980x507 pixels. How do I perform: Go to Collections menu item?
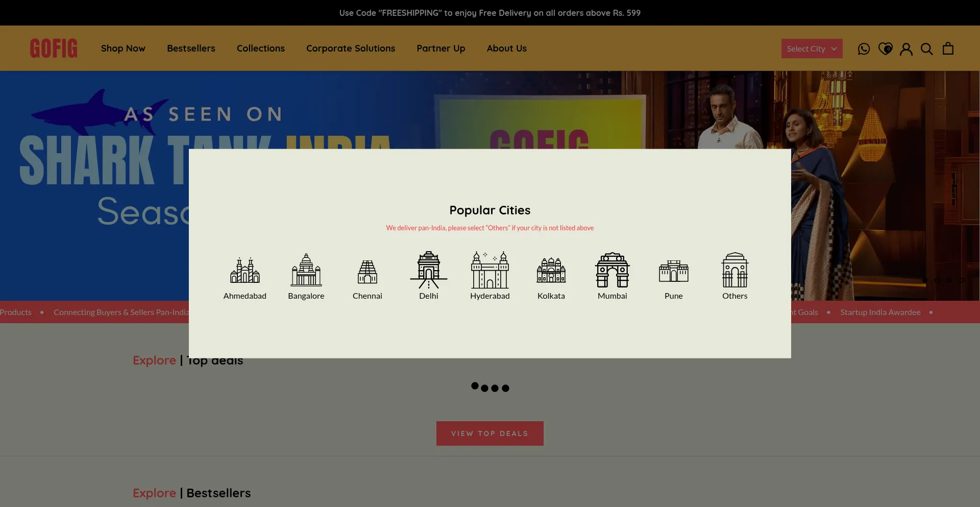[x=260, y=49]
